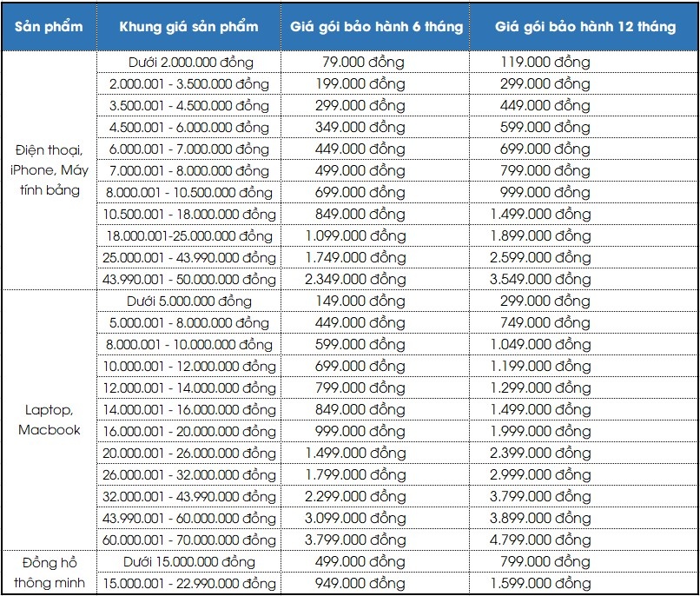Click the "Laptop, Macbook" category cell
This screenshot has height=596, width=700.
point(49,420)
